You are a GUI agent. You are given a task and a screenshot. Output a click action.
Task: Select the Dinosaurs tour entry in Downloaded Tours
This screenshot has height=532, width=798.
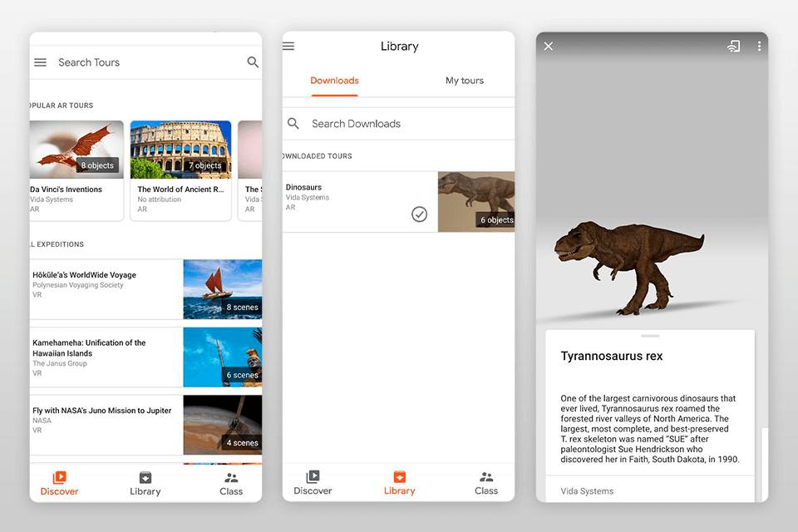tap(349, 193)
